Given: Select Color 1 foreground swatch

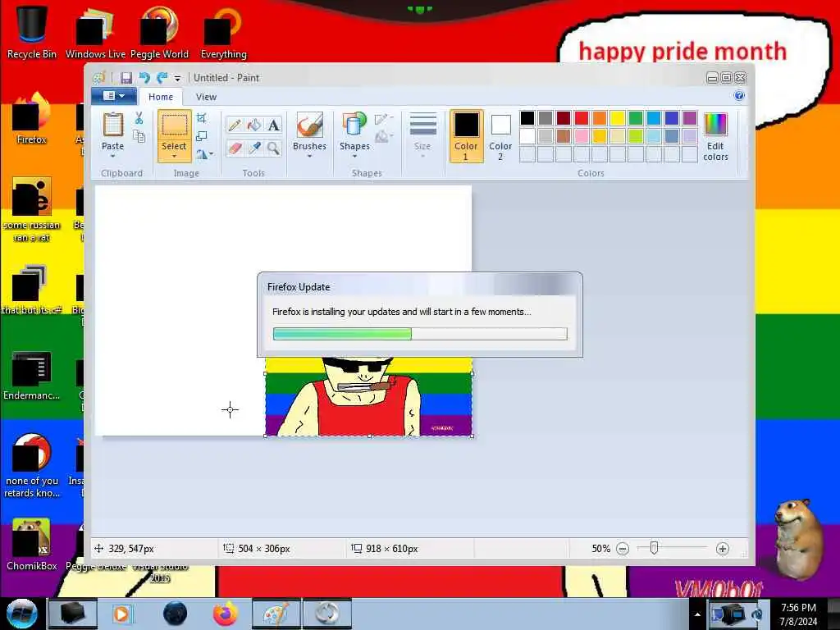Looking at the screenshot, I should [466, 136].
